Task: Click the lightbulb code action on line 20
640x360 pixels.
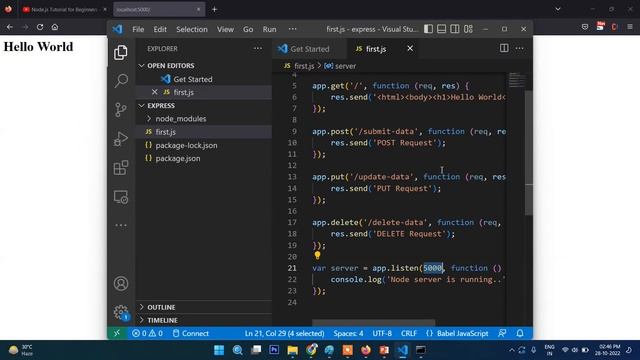Action: [x=317, y=256]
